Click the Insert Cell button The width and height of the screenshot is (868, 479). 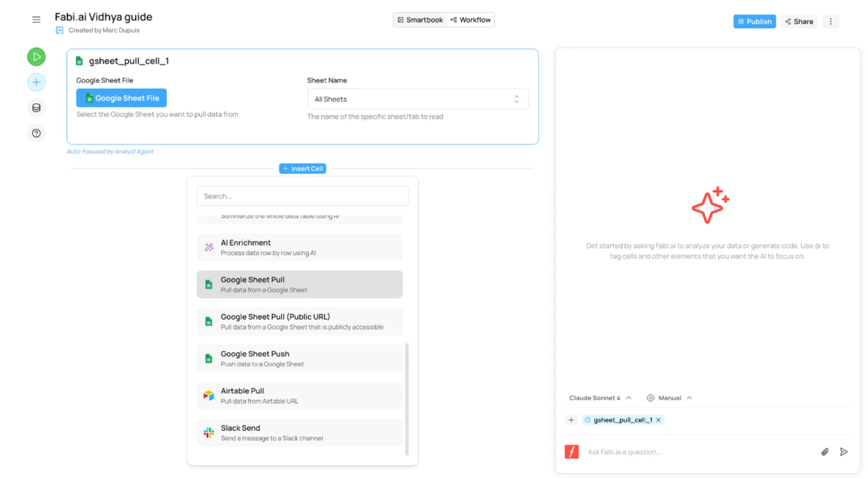303,169
